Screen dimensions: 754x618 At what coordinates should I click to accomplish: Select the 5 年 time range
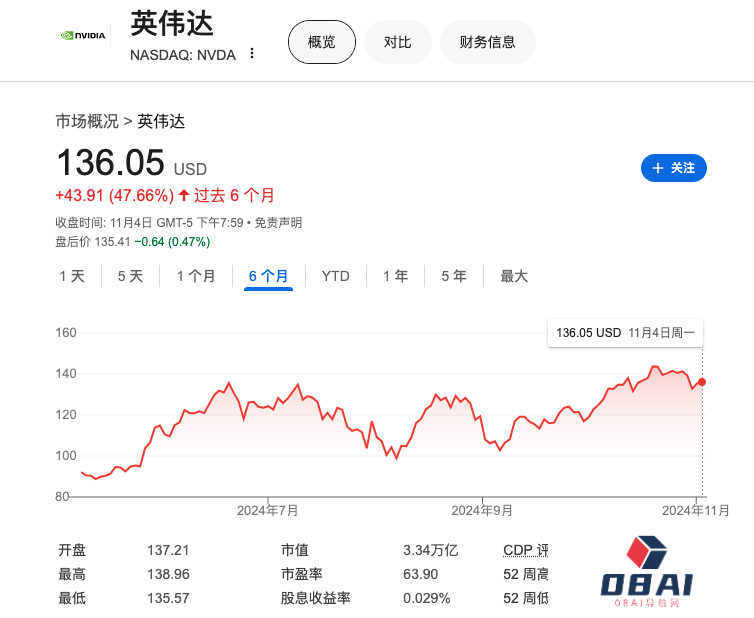click(x=453, y=276)
